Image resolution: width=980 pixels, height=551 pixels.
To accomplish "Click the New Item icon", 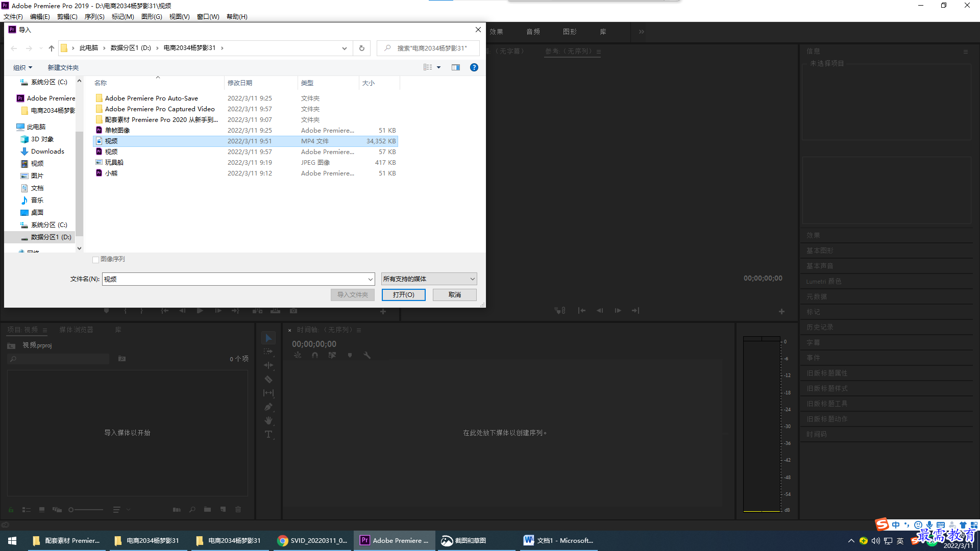I will coord(223,509).
